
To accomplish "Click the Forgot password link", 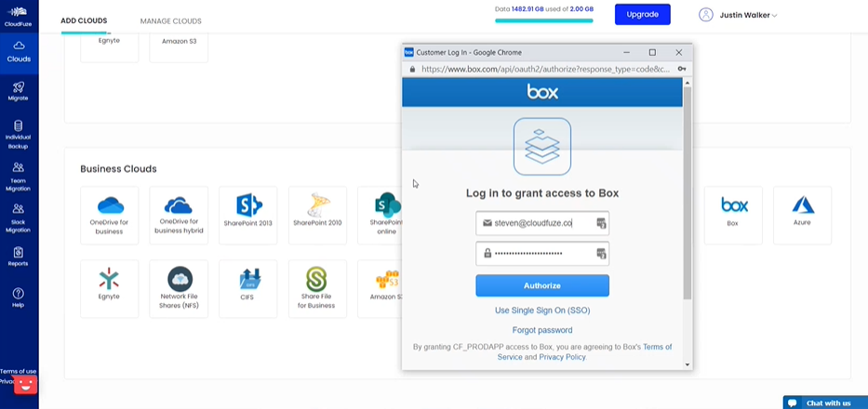I will pos(542,330).
